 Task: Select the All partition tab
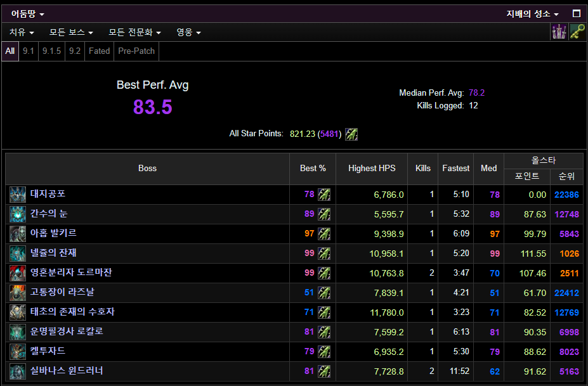(x=10, y=51)
